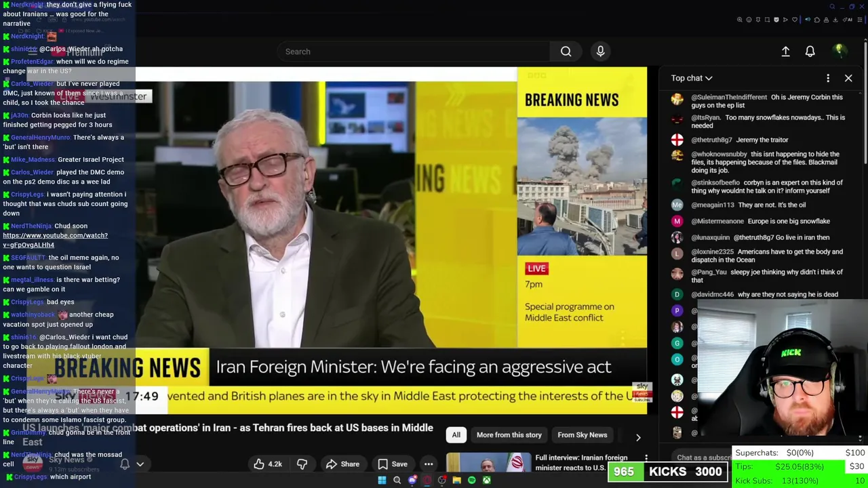
Task: Open more actions ellipsis below the video
Action: click(428, 464)
